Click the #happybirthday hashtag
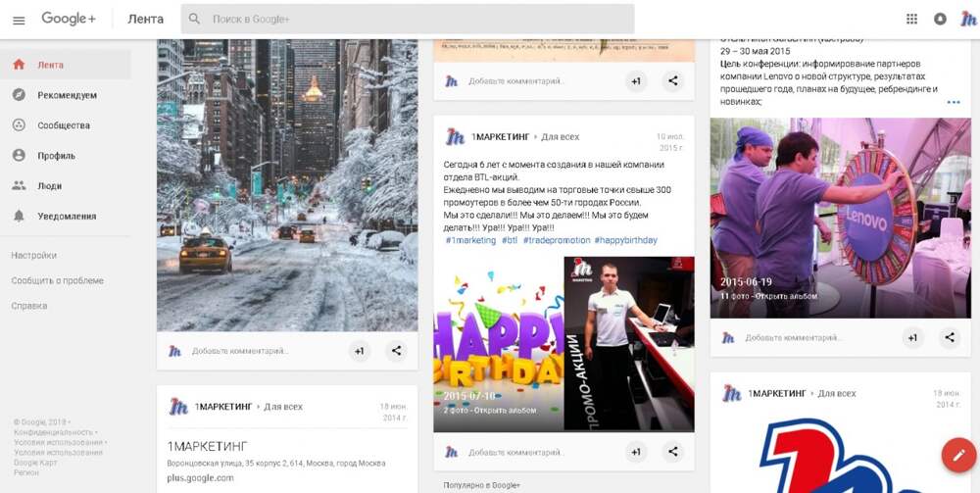Screen dimensions: 980x493 tap(626, 240)
